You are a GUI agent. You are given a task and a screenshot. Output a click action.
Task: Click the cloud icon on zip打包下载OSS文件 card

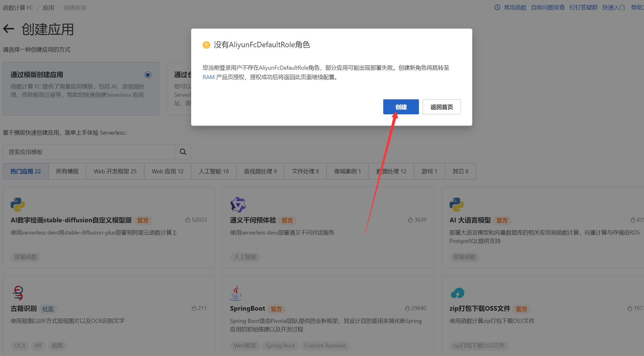coord(457,293)
